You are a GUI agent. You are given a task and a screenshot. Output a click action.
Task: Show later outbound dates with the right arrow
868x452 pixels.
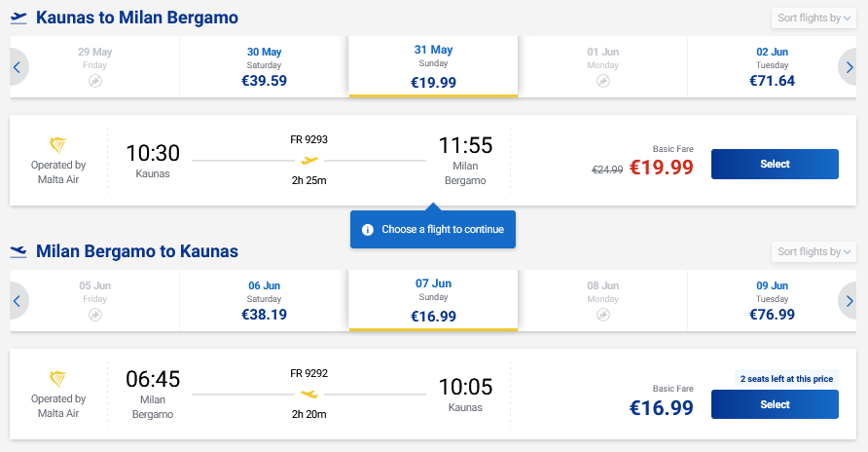(850, 66)
